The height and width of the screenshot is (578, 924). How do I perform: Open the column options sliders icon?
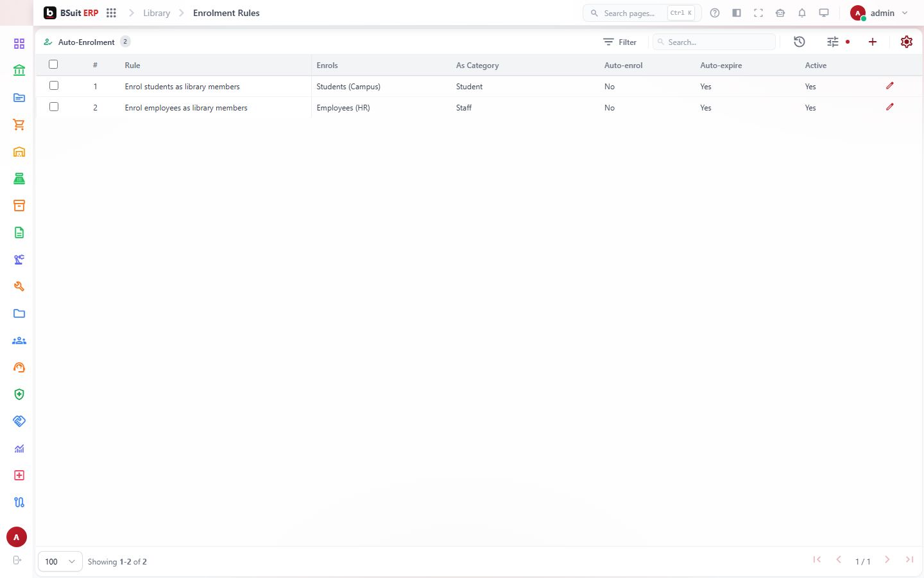click(x=833, y=42)
